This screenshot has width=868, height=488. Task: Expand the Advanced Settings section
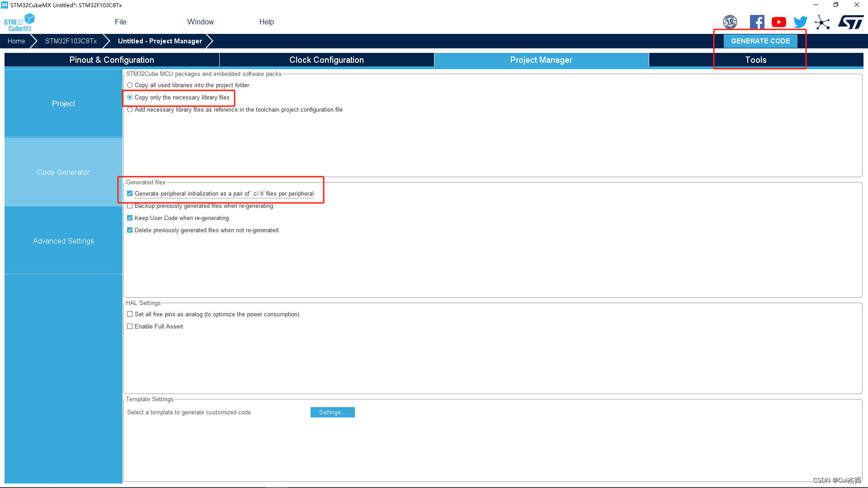63,241
